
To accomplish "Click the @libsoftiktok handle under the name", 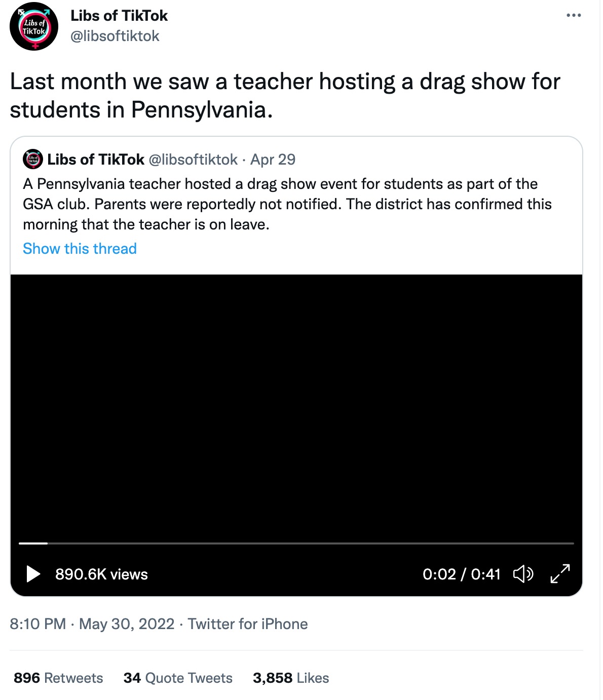I will coord(115,36).
